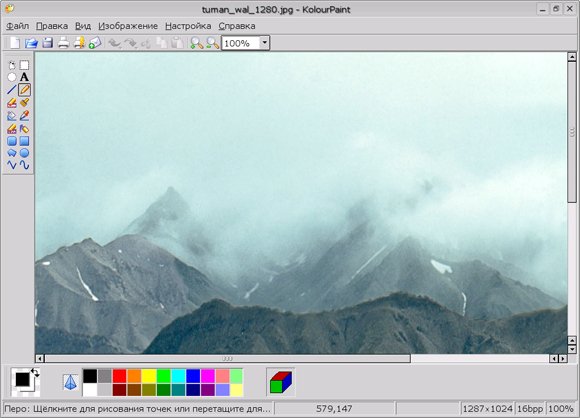The image size is (580, 418).
Task: Select the Free-Form selection tool
Action: pyautogui.click(x=12, y=65)
